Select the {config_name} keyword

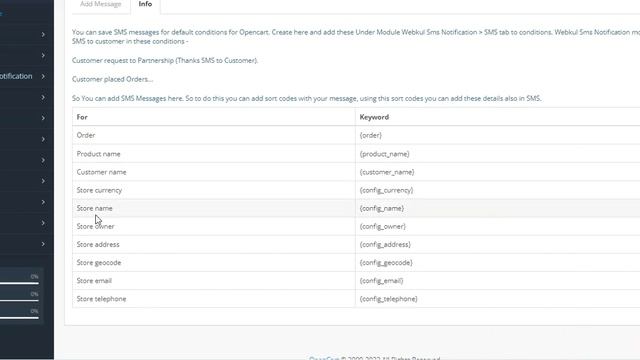click(x=382, y=208)
